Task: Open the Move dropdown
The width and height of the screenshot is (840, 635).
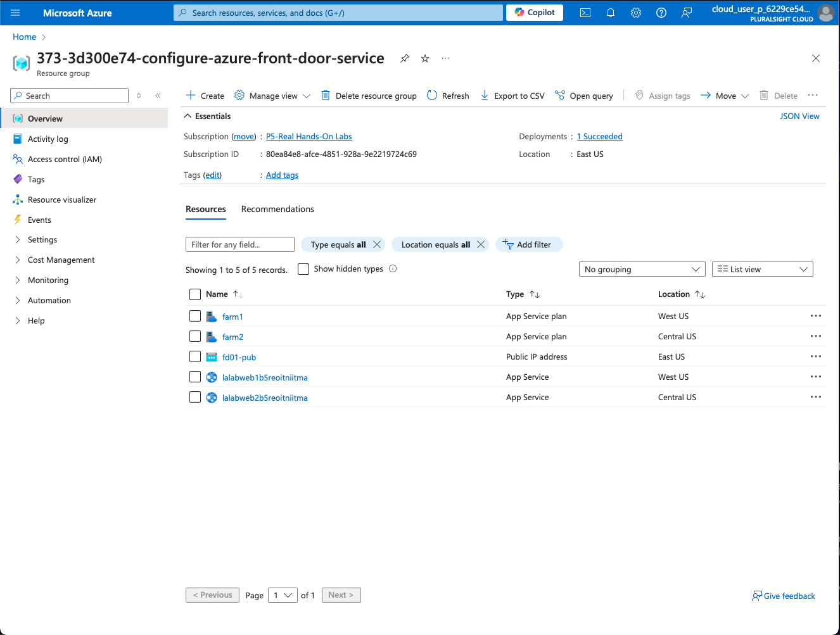Action: pos(725,96)
